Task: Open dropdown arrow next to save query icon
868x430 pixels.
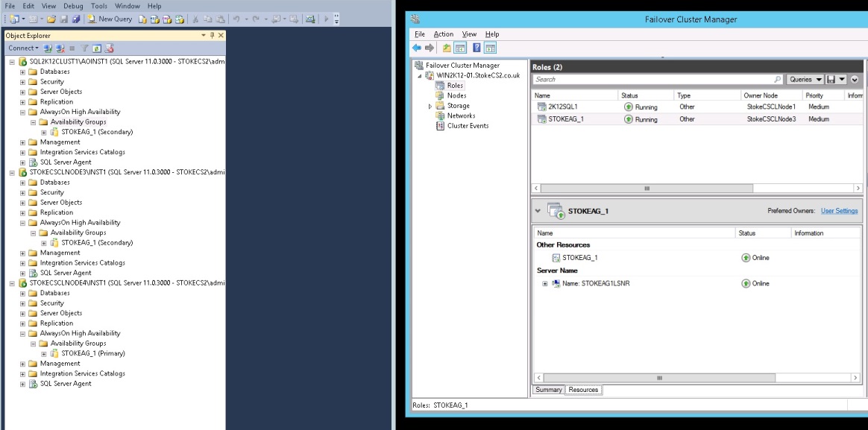Action: click(x=842, y=79)
